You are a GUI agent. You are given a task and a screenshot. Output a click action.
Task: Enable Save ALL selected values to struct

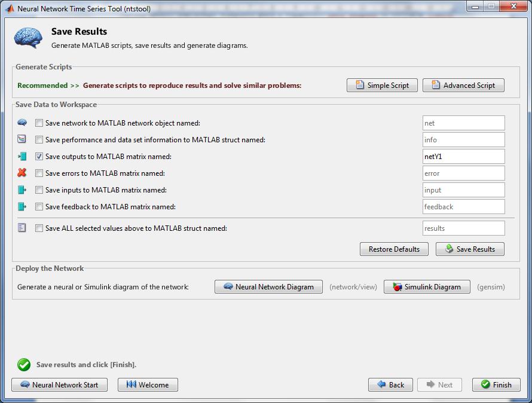click(x=39, y=228)
